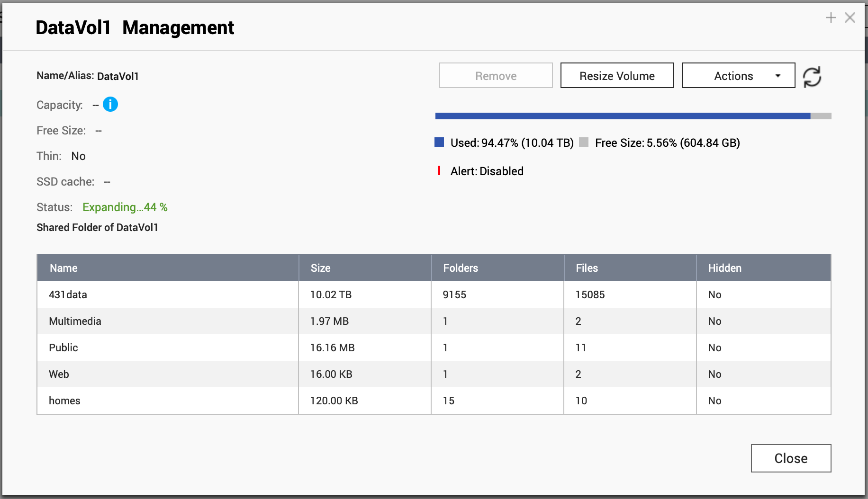Refresh the volume information
Image resolution: width=868 pixels, height=499 pixels.
click(x=812, y=77)
